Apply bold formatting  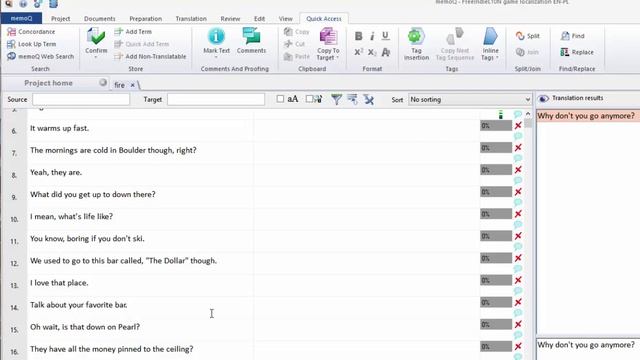click(x=358, y=36)
